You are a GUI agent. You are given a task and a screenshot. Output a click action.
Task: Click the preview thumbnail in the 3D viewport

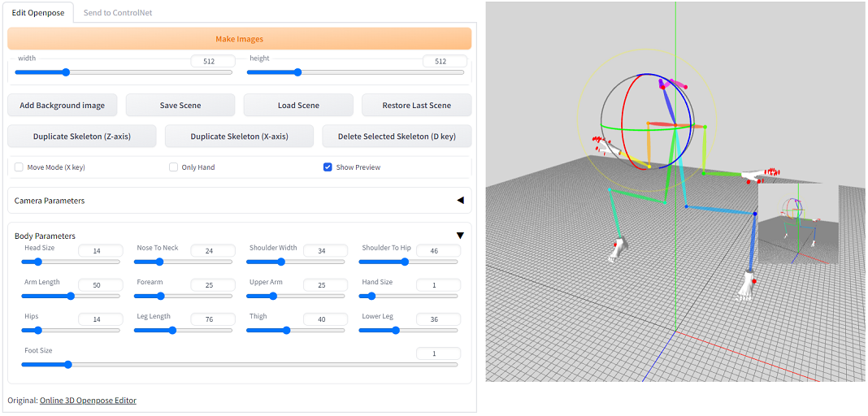798,224
